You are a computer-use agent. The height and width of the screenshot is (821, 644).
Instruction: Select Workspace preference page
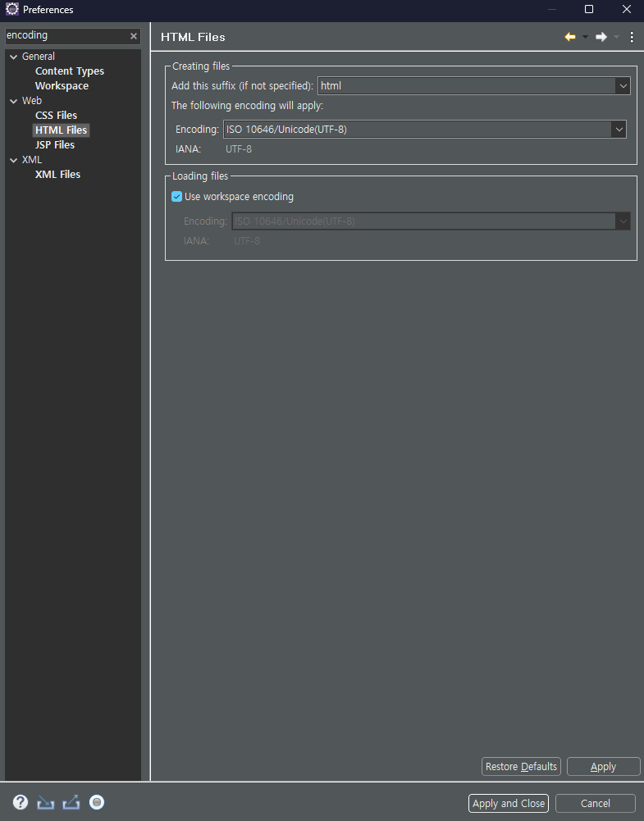62,86
